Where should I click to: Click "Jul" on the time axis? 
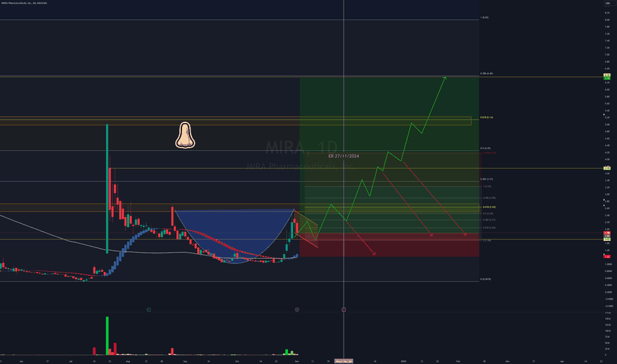coord(70,361)
